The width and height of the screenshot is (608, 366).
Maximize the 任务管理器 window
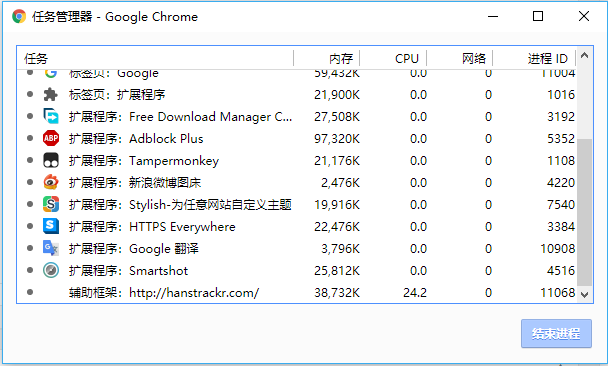pos(538,16)
